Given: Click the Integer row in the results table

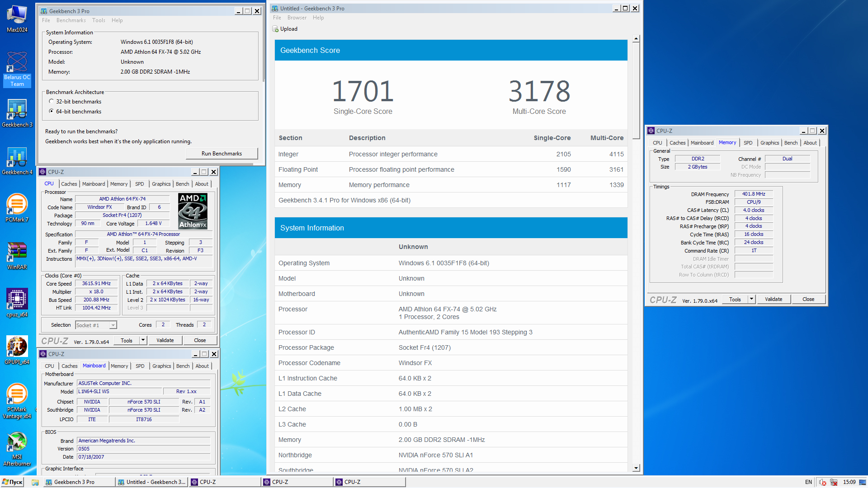Looking at the screenshot, I should [x=451, y=154].
